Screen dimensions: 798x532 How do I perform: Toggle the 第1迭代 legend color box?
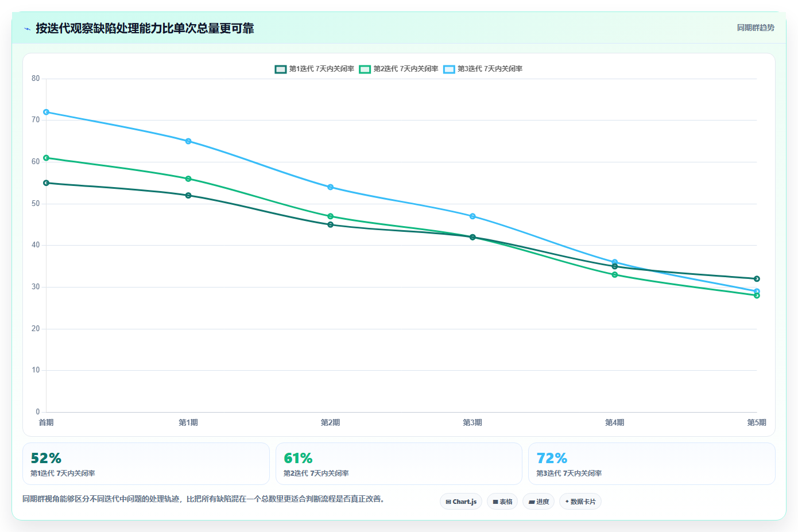[281, 69]
